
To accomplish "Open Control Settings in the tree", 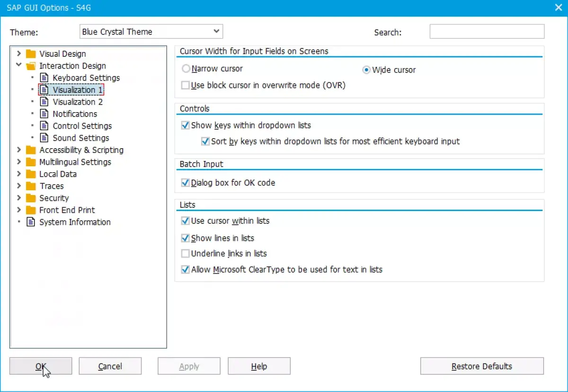I will 82,126.
